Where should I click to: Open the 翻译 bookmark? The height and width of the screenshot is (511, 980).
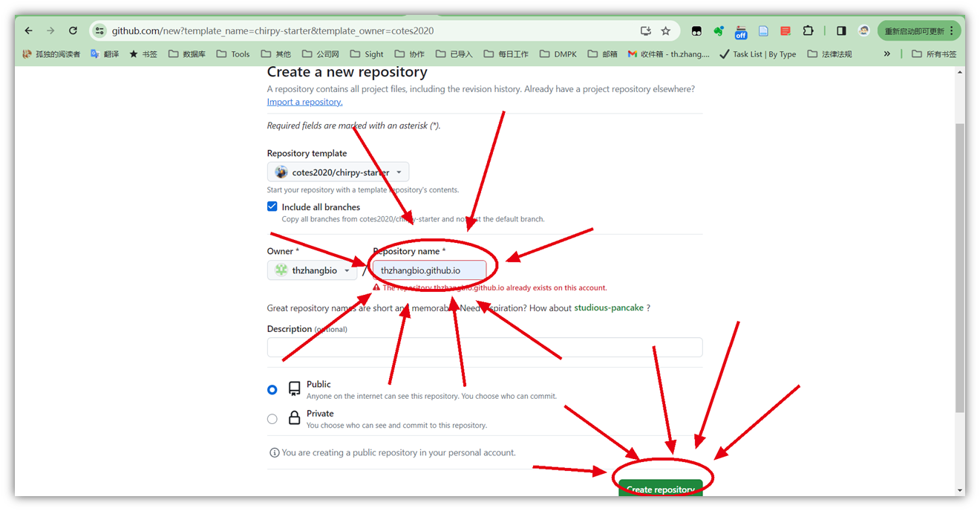105,54
